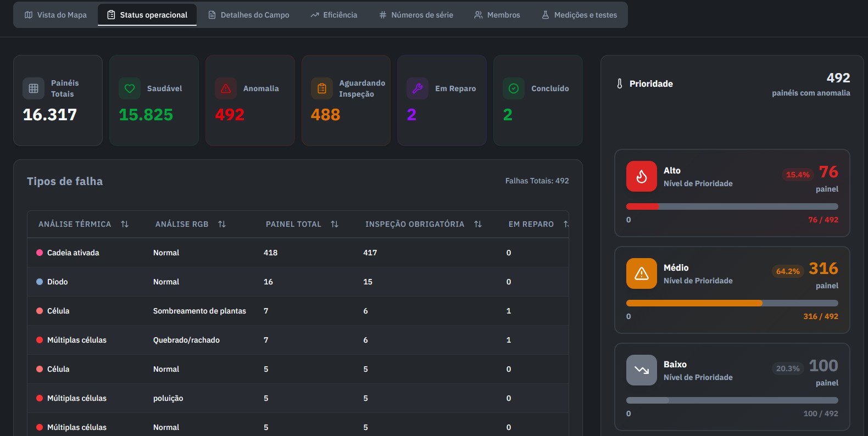Click the orange alert Médio priority icon

click(641, 273)
